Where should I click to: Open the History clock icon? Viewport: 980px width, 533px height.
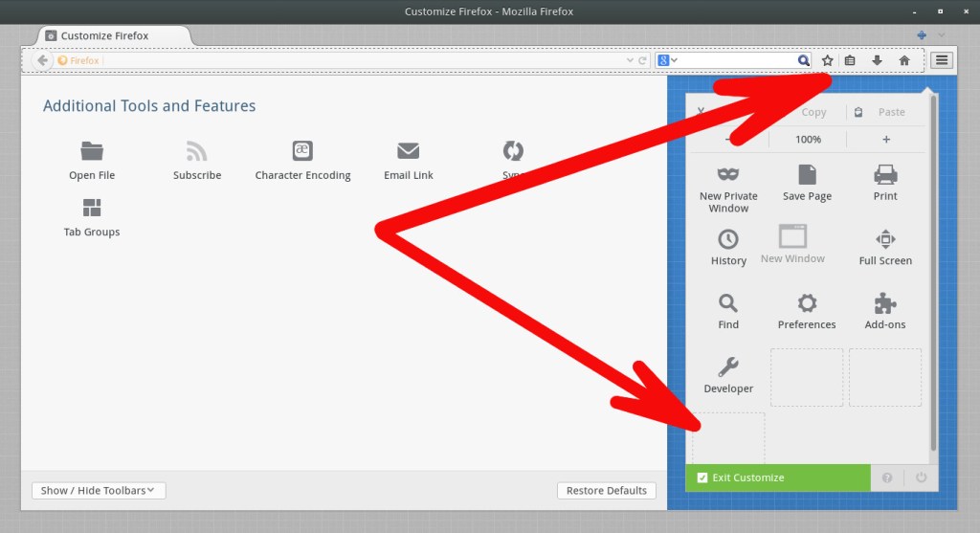coord(728,238)
